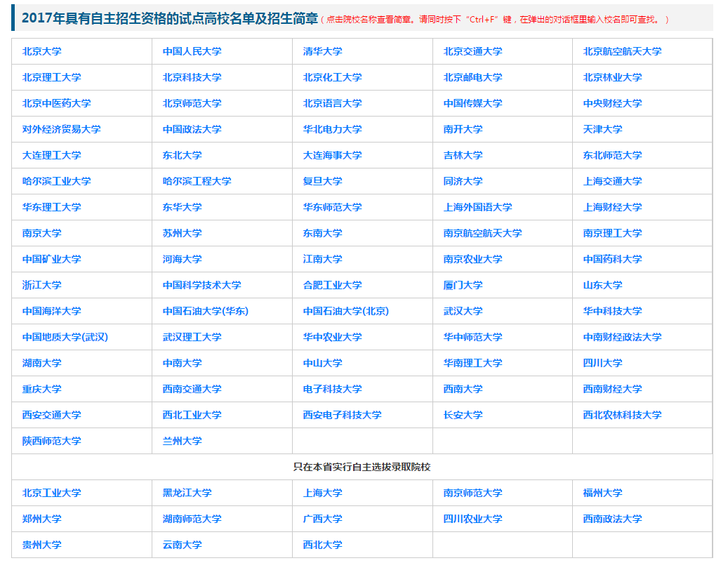This screenshot has width=728, height=563.
Task: Click 中国石油大学(华东) link
Action: [205, 312]
